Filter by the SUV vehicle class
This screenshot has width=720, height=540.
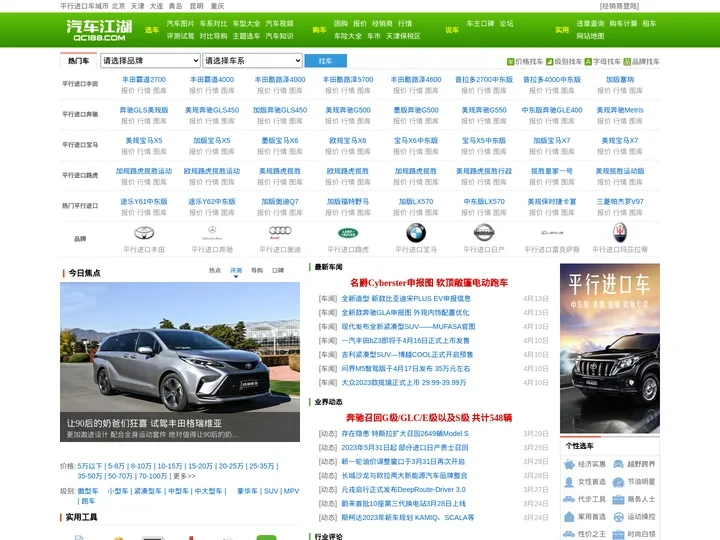pyautogui.click(x=271, y=491)
